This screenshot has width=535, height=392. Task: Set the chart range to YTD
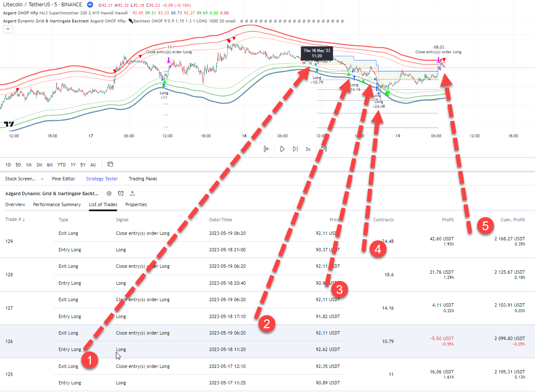62,165
